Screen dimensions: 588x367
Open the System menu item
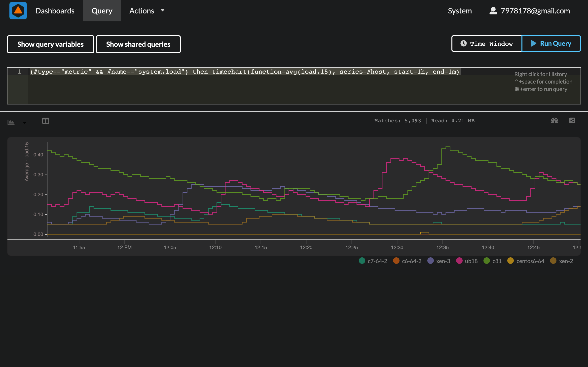pyautogui.click(x=460, y=11)
